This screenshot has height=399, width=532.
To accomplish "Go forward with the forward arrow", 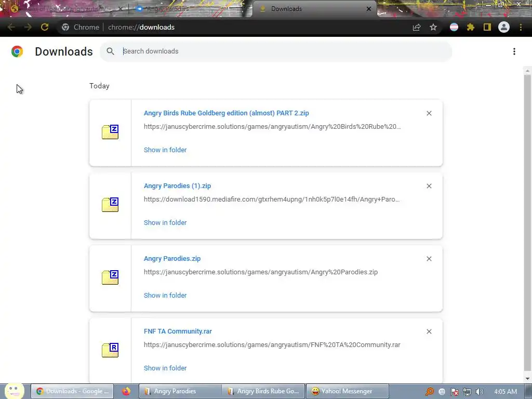I will (x=28, y=27).
